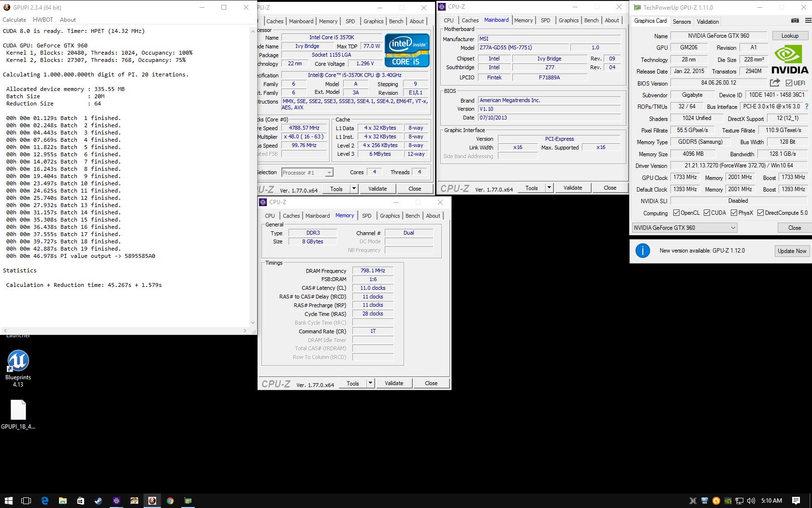Open Task View from the taskbar
The height and width of the screenshot is (508, 812).
pos(27,501)
